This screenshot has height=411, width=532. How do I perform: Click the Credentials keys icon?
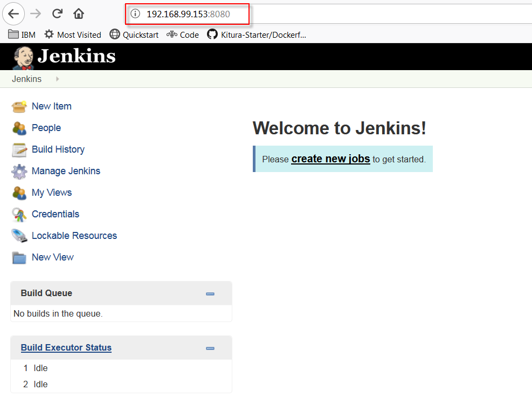tap(19, 215)
